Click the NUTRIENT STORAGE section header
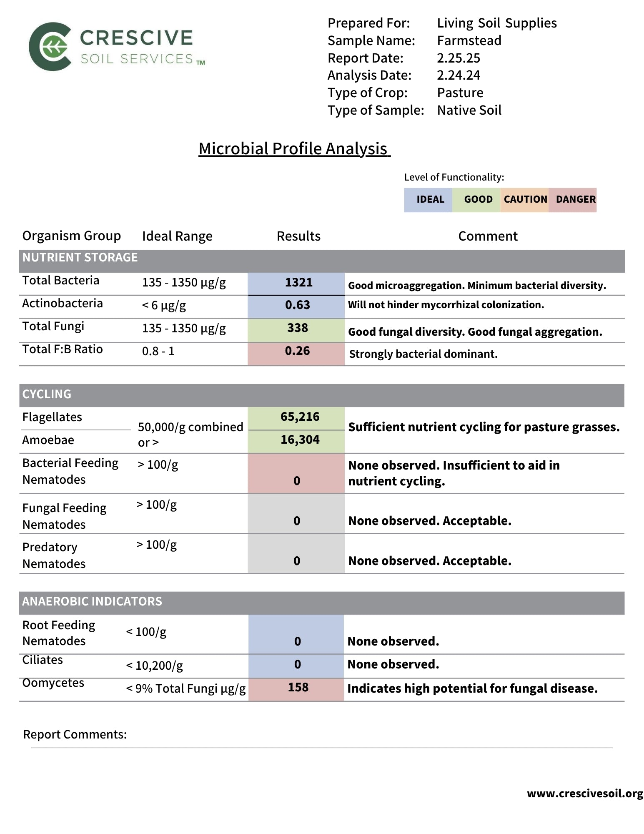 tap(322, 261)
